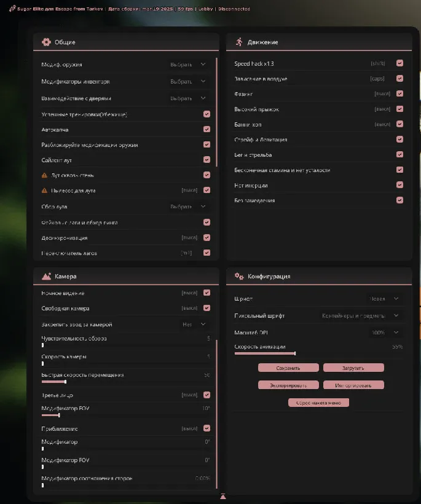
Task: Open the Пиксельный шрифт dropdown
Action: tap(361, 316)
